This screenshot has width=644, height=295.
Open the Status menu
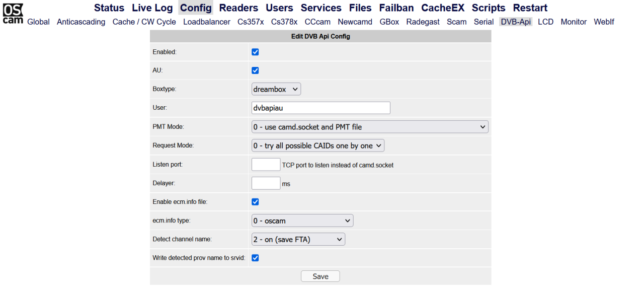109,8
